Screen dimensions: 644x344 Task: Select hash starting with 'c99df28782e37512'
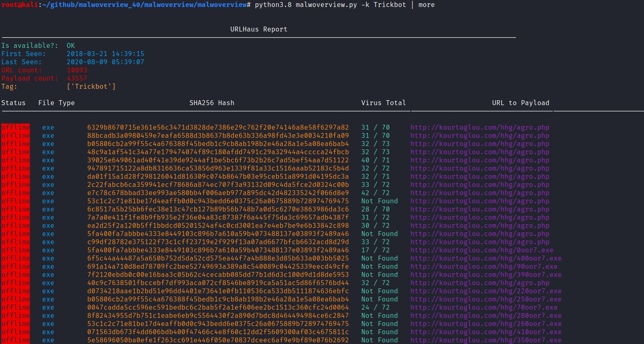point(218,242)
